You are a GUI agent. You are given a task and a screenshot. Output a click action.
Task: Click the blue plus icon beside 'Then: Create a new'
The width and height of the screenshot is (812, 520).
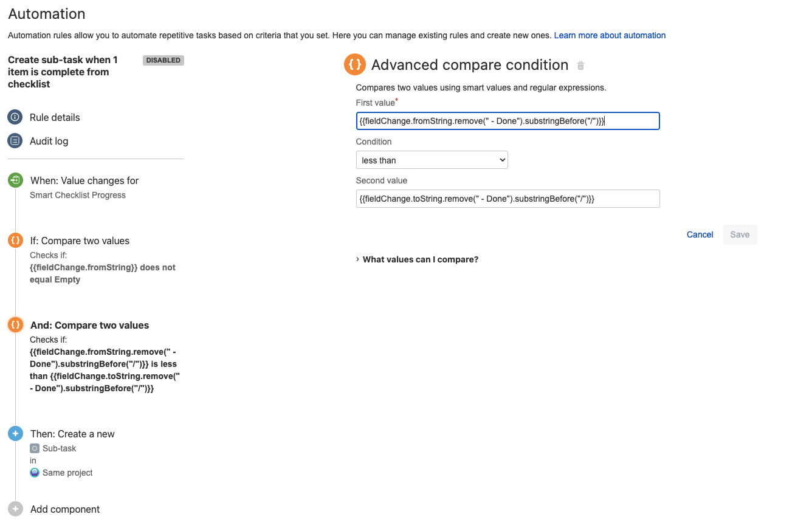tap(15, 433)
